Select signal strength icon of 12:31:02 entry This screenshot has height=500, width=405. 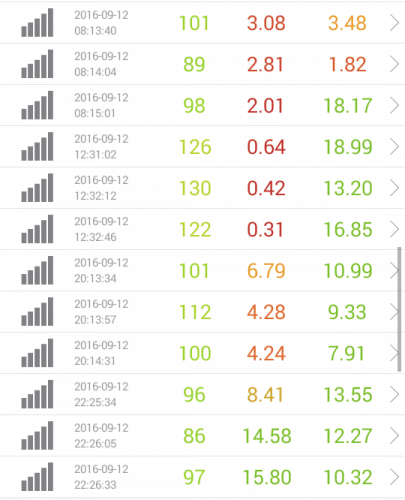coord(37,146)
